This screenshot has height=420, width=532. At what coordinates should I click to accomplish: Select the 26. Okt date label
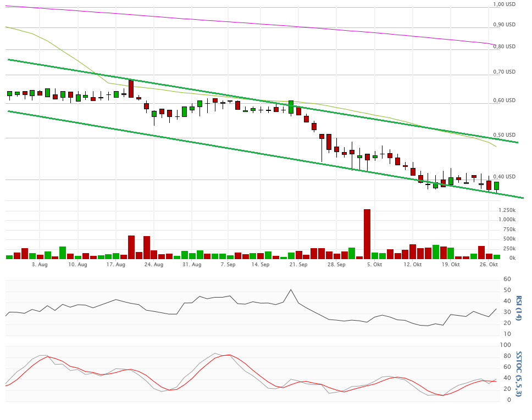pos(489,265)
